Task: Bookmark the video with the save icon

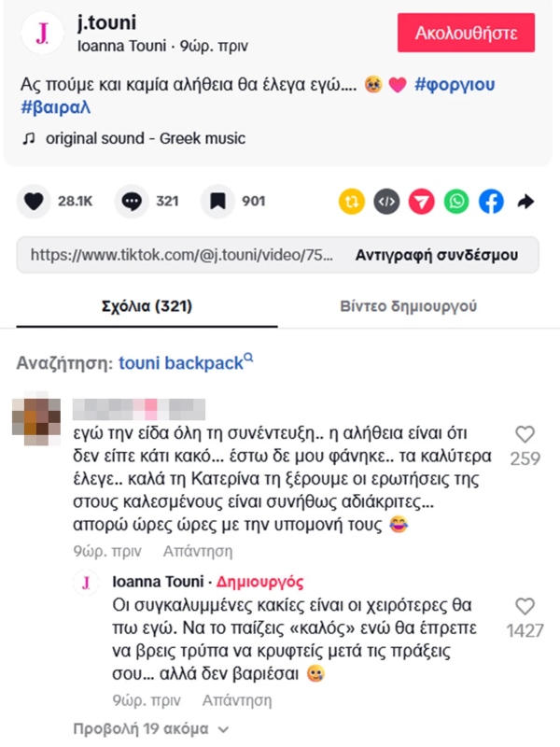Action: point(217,201)
